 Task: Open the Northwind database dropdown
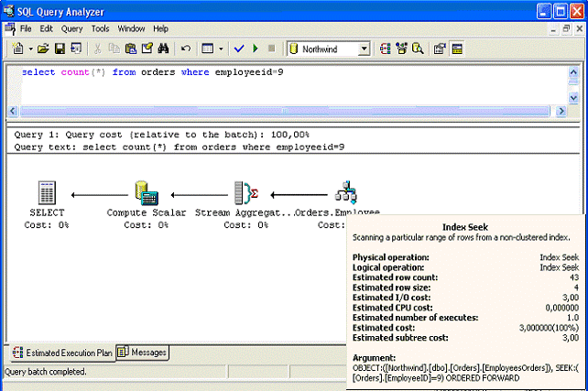tap(364, 49)
